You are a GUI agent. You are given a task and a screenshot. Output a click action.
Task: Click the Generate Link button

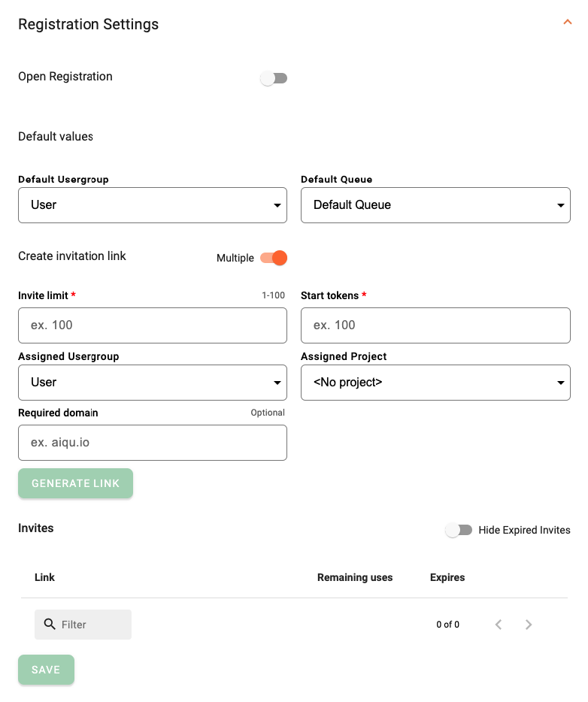(x=75, y=483)
